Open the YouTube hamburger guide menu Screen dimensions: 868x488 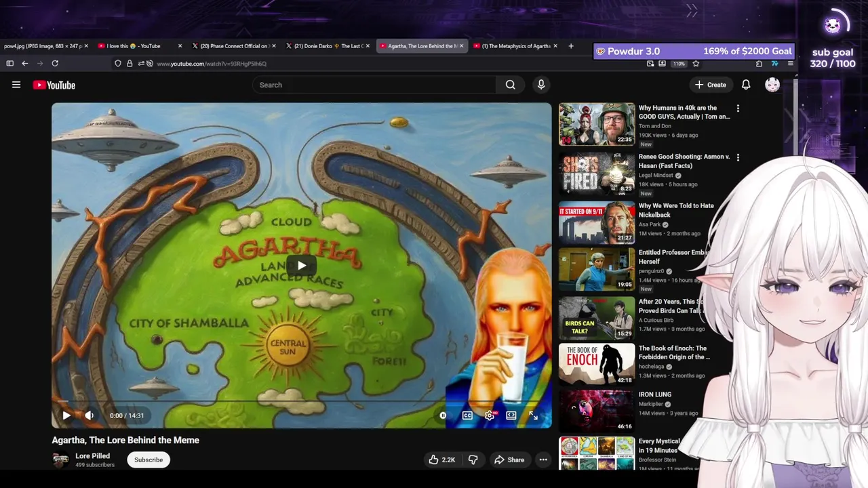[16, 85]
